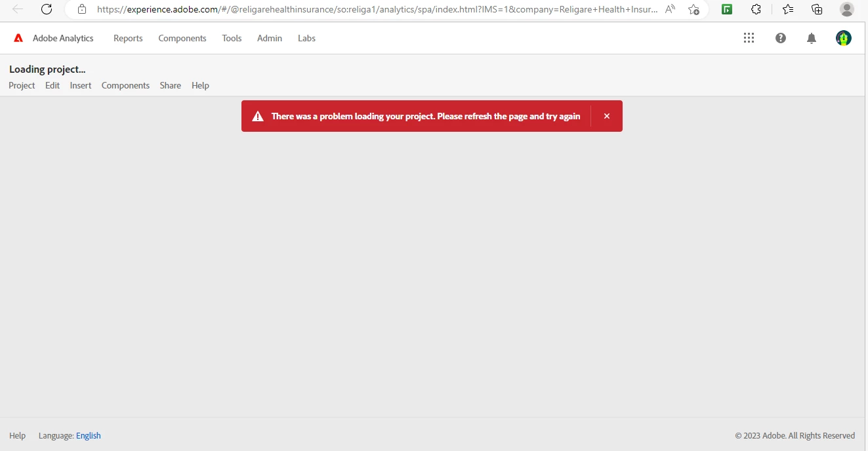Open the Tools navigation menu
The width and height of the screenshot is (868, 451).
(x=232, y=38)
